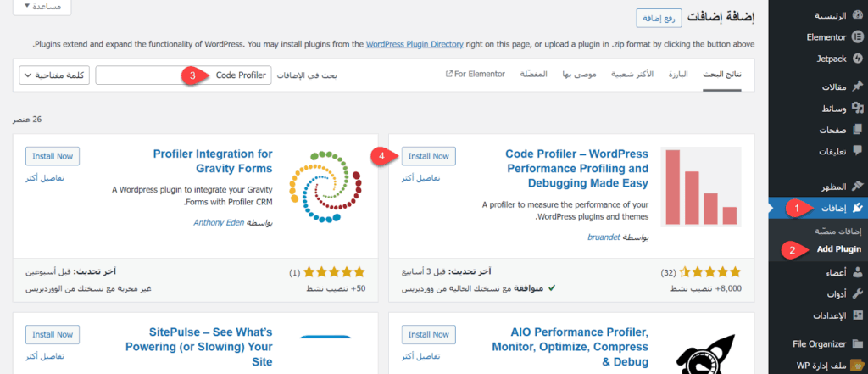This screenshot has height=374, width=868.
Task: Follow the WordPress Plugin Directory link
Action: 425,43
